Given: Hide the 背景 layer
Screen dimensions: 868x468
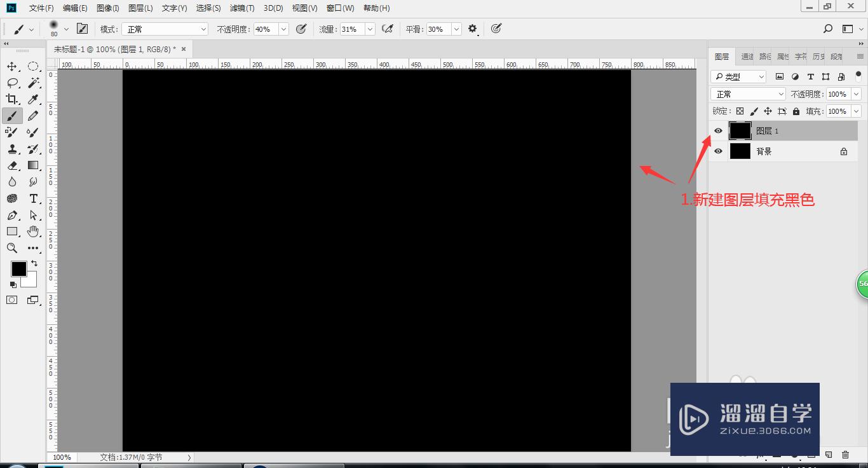Looking at the screenshot, I should 718,151.
